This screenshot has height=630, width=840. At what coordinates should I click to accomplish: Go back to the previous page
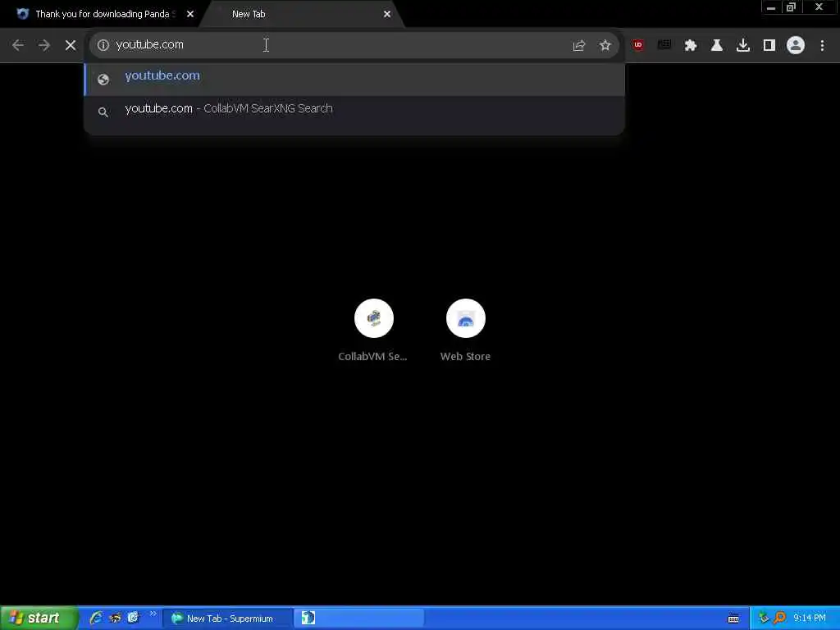[18, 46]
